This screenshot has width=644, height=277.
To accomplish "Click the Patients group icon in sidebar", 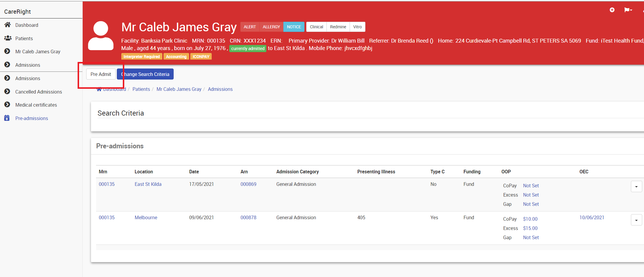I will (8, 38).
